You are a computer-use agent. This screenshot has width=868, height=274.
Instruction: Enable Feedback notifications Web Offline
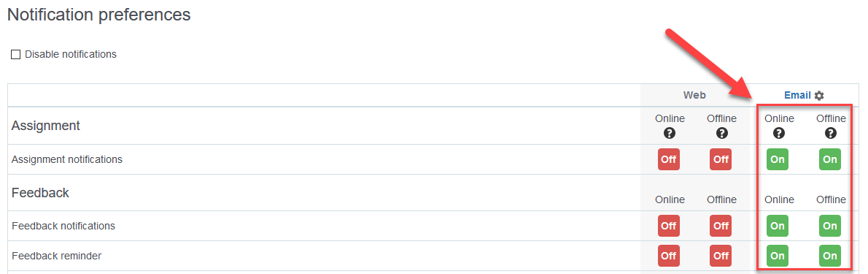721,226
